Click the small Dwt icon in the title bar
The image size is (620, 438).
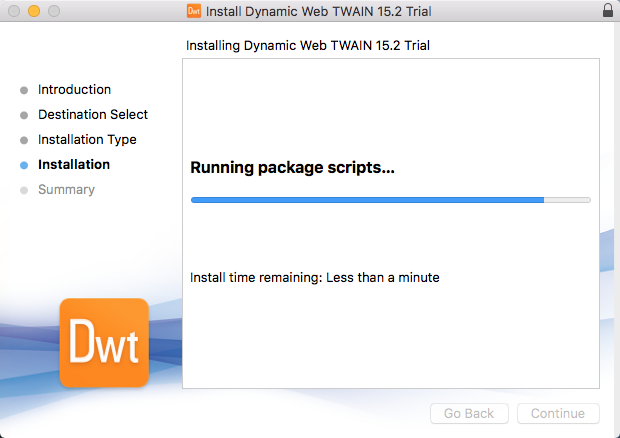point(193,11)
